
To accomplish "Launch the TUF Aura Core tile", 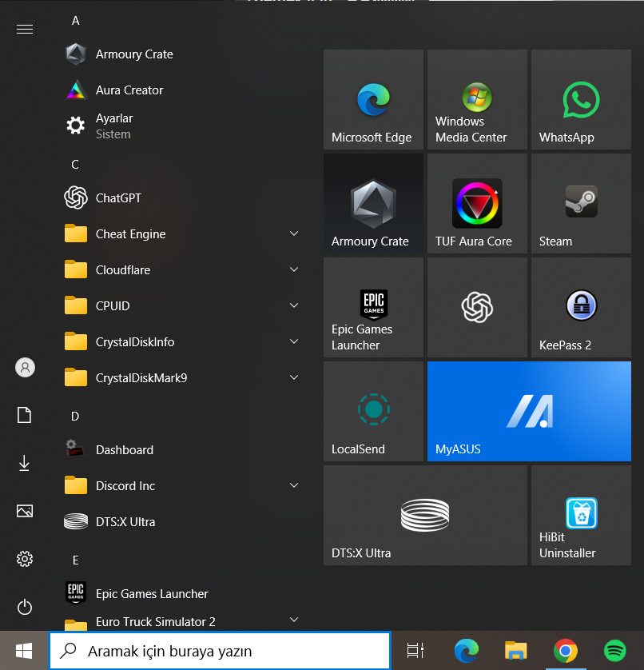I will click(x=477, y=203).
